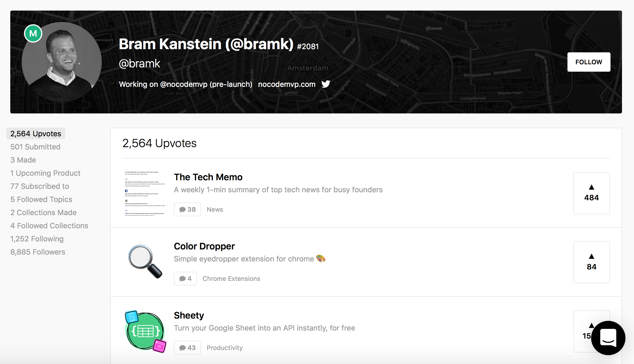Click the green M maker badge
634x364 pixels.
pos(33,33)
